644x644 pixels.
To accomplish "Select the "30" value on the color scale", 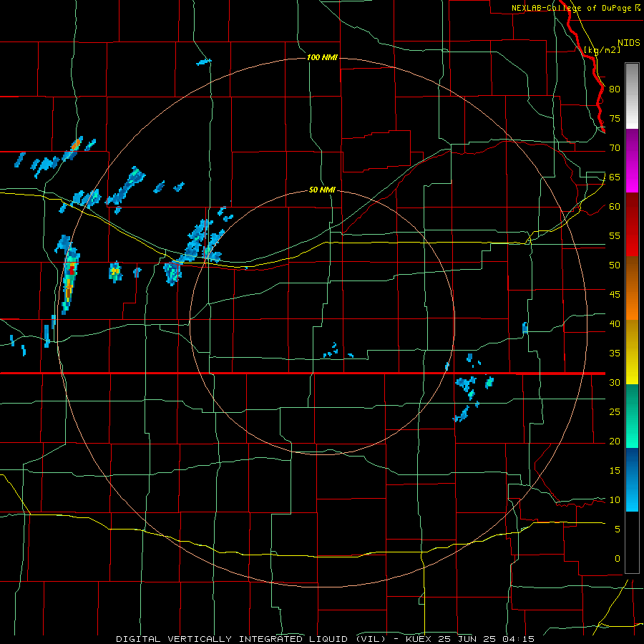I will pos(615,383).
